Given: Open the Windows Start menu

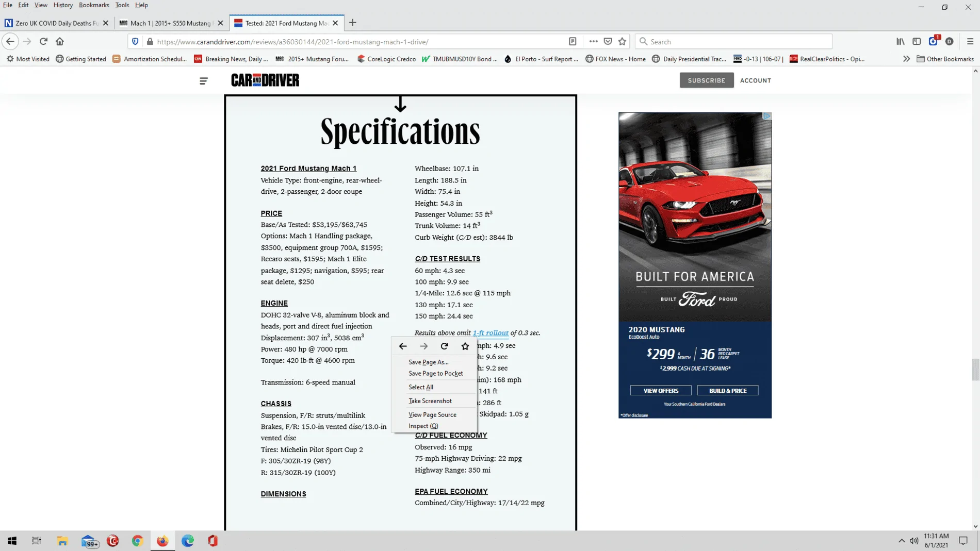Looking at the screenshot, I should [12, 541].
